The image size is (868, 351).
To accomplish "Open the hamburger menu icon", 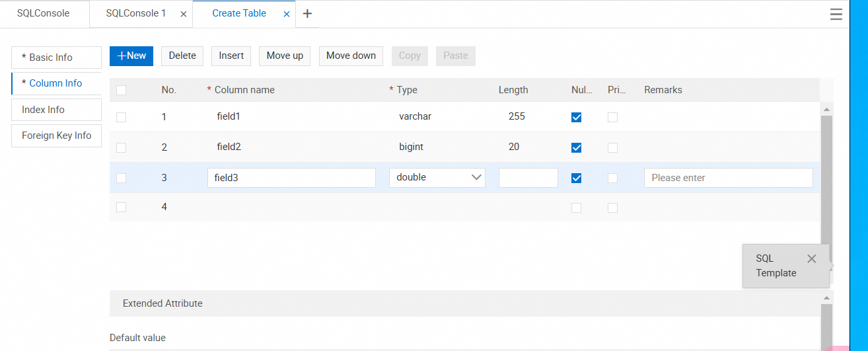I will click(836, 15).
